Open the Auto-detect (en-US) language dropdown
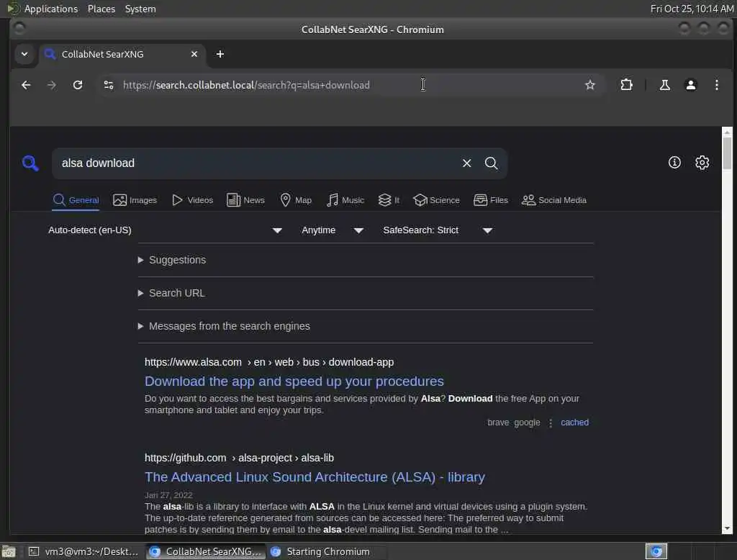737x560 pixels. click(165, 230)
